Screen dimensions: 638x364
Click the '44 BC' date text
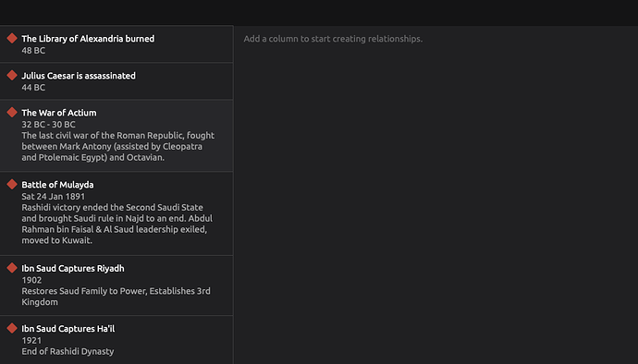tap(33, 88)
